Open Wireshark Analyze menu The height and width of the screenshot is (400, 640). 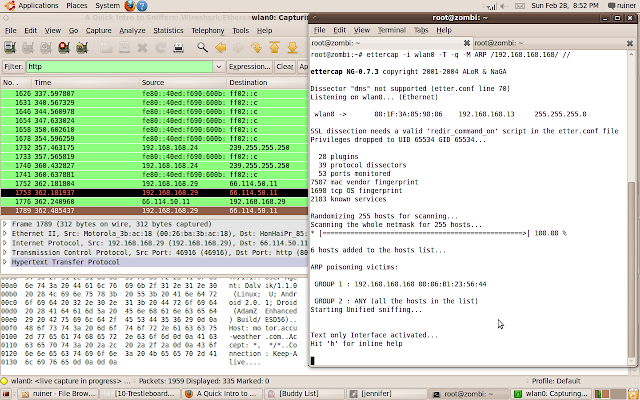coord(132,31)
